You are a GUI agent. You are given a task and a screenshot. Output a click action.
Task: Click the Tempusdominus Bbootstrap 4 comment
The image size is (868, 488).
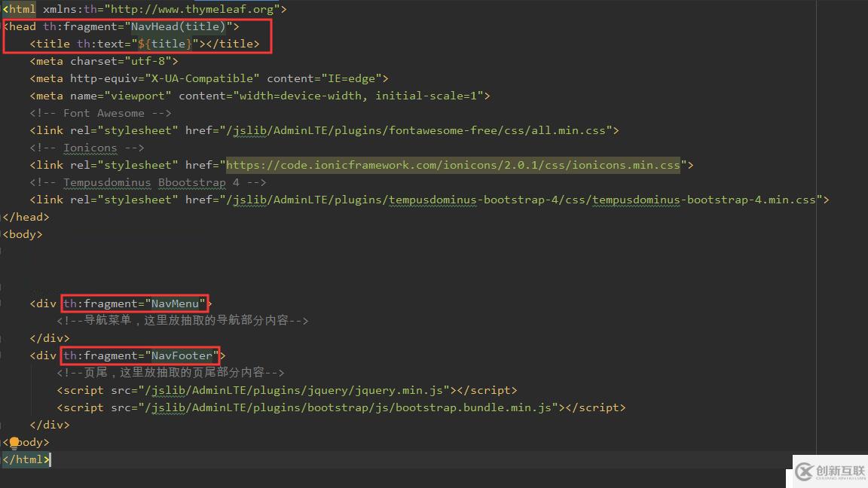tap(148, 182)
